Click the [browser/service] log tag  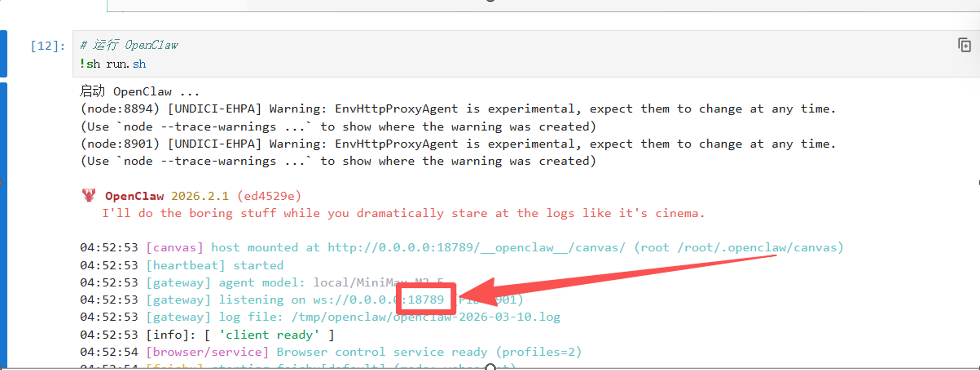(207, 352)
